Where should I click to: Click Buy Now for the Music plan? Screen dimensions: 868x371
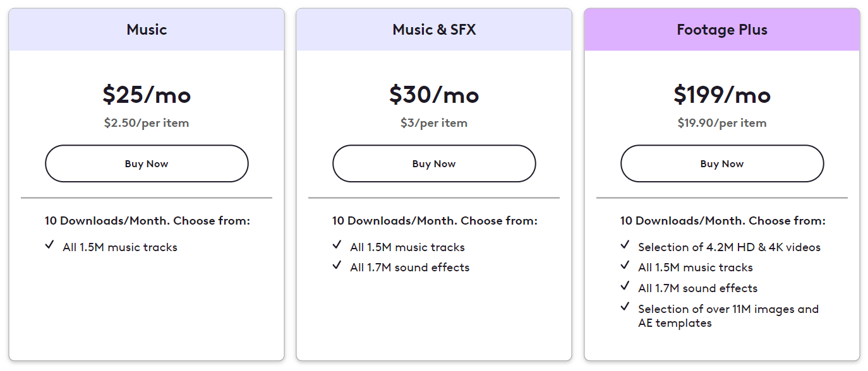click(147, 163)
